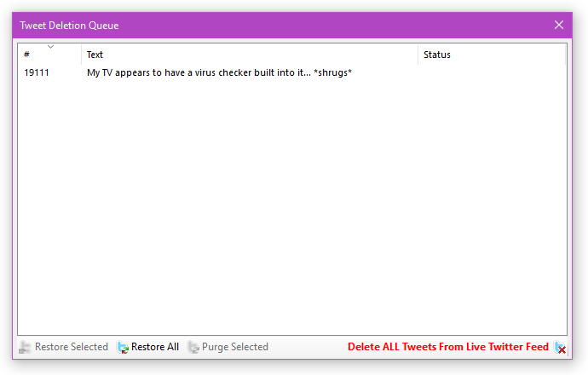
Task: Toggle the sort arrow above the # column
Action: (x=50, y=47)
